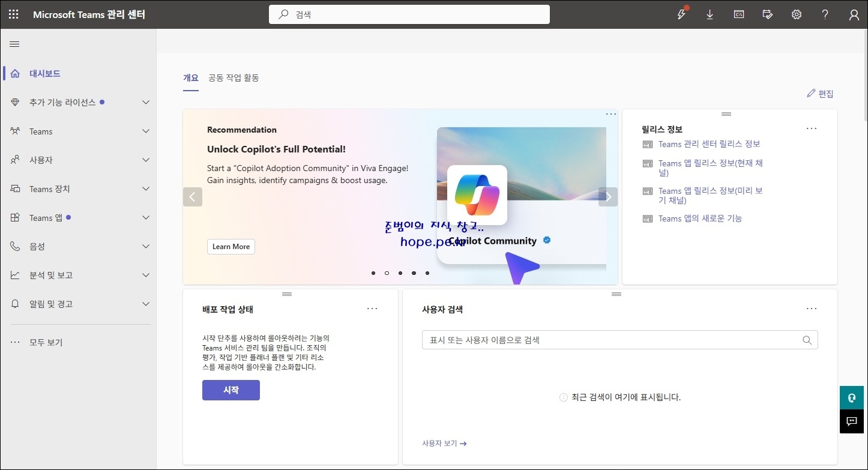Click the top 검색 search box

(409, 14)
